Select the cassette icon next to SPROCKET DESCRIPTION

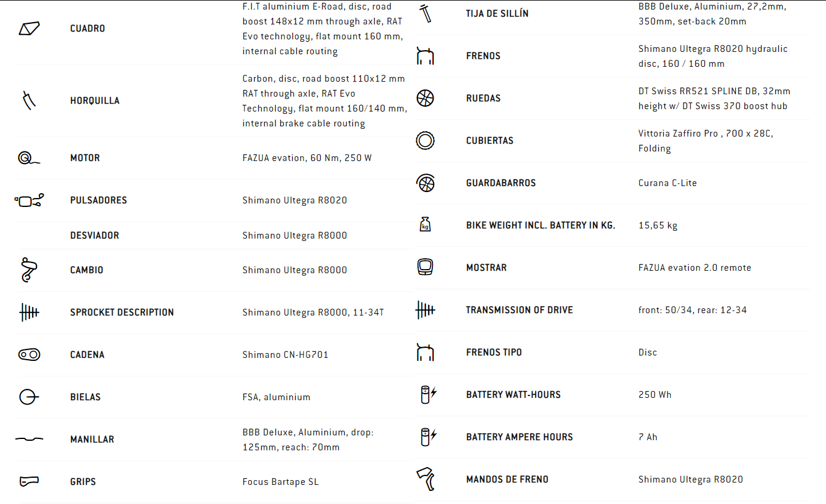29,312
